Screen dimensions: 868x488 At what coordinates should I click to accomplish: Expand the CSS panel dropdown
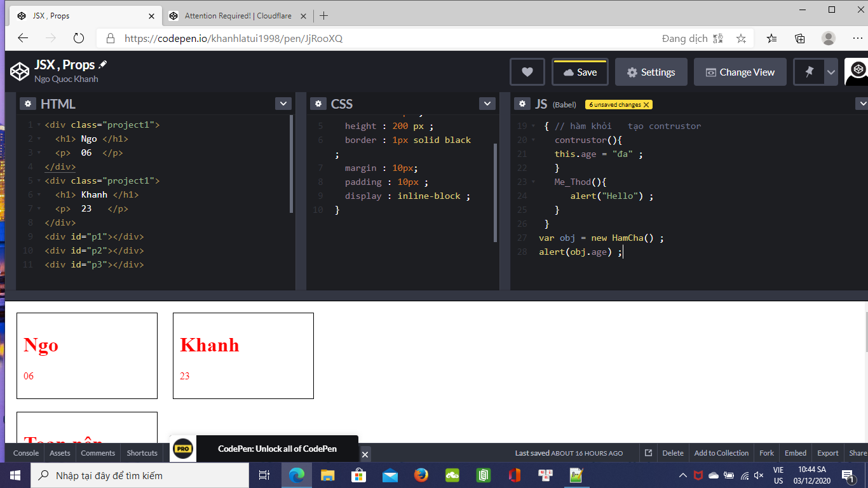(x=487, y=104)
